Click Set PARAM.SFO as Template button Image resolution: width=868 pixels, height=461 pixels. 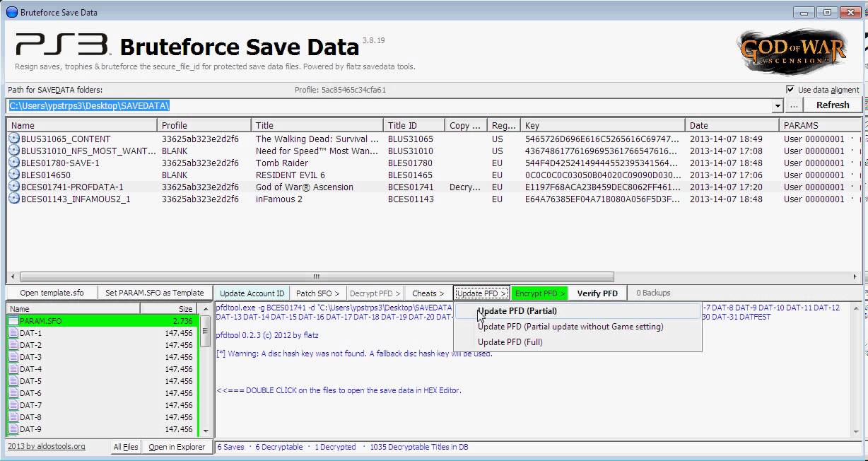[x=155, y=293]
